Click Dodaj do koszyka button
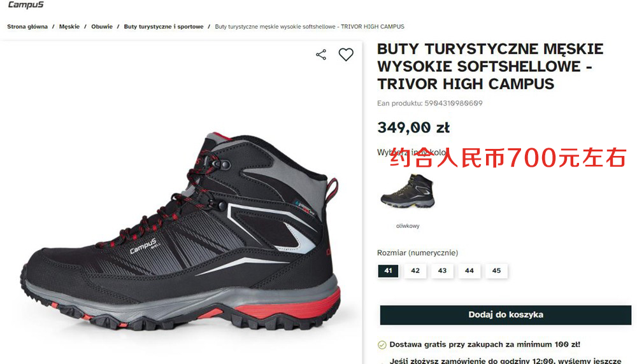637x364 pixels. click(505, 315)
